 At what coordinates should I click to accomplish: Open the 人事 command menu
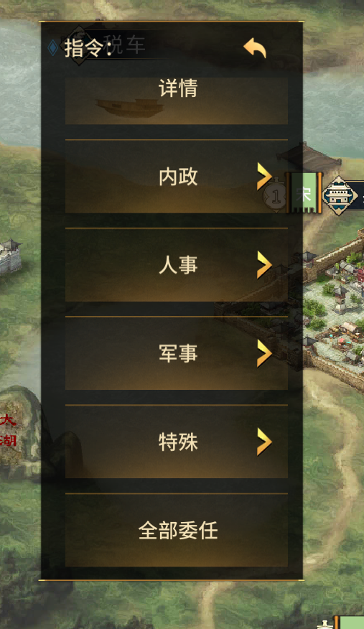[177, 265]
